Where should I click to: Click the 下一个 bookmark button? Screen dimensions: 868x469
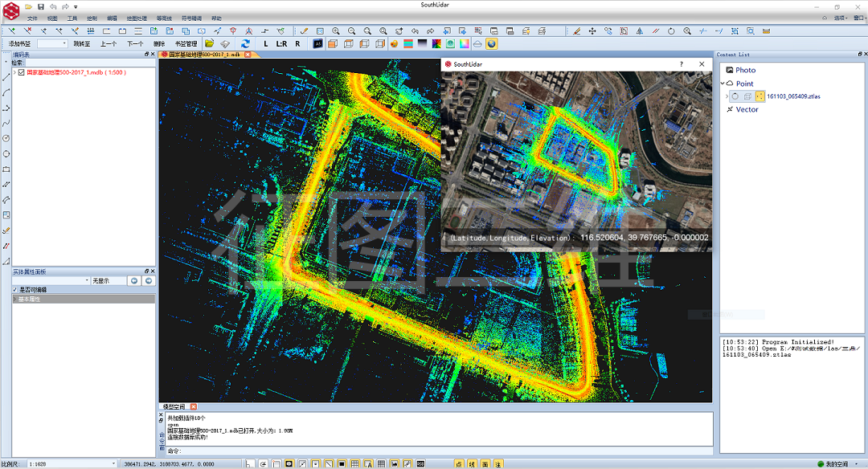click(x=135, y=43)
